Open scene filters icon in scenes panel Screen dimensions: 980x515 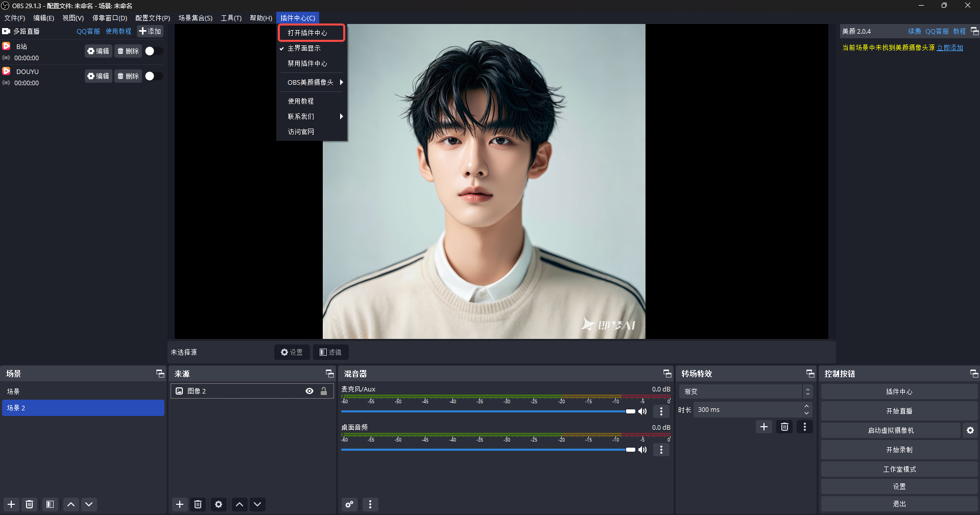tap(50, 504)
